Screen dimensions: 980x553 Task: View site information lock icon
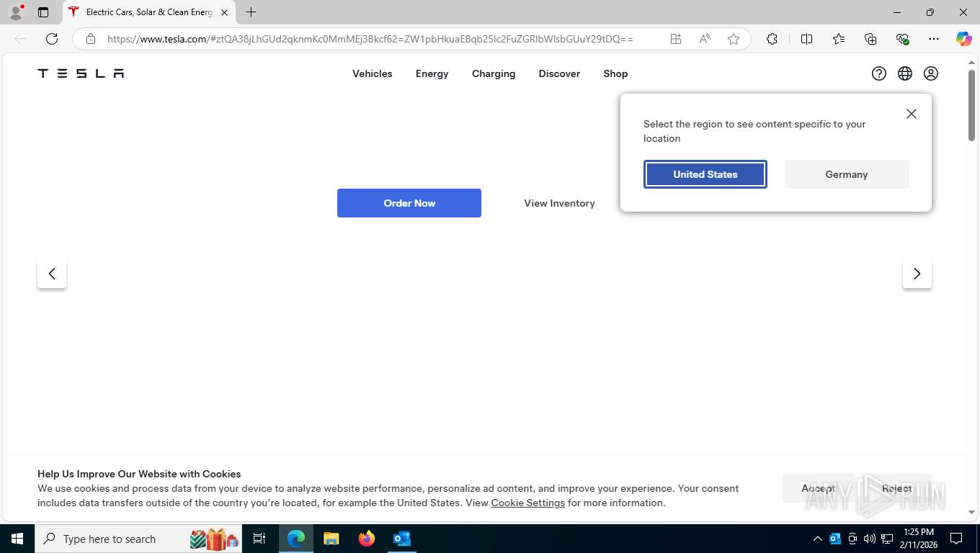coord(91,39)
